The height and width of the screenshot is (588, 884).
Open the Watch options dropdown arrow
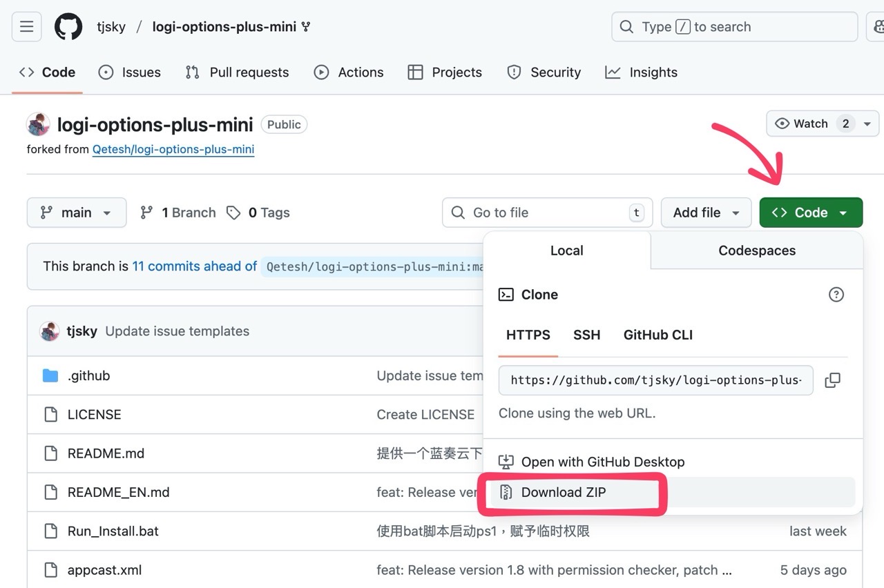click(x=867, y=124)
